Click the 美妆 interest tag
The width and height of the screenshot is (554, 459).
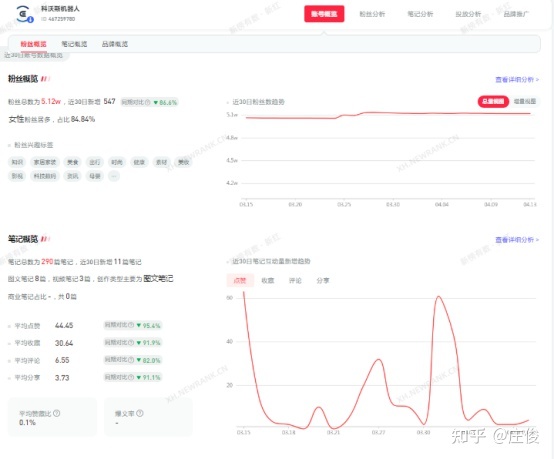click(184, 162)
